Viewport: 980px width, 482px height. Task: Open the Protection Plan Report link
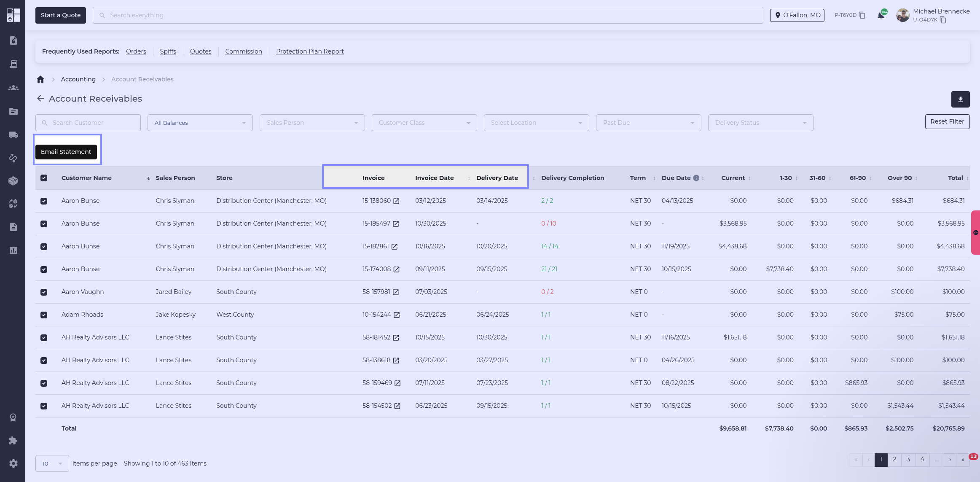[310, 51]
